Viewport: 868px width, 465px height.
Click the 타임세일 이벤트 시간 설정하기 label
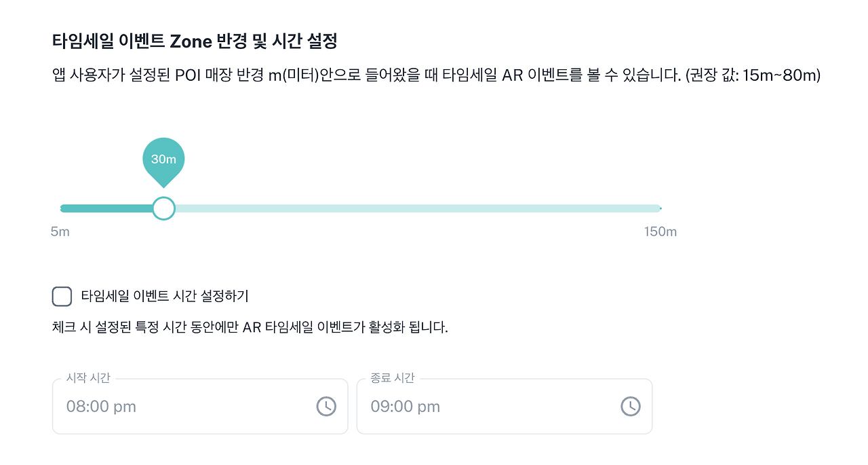tap(164, 297)
